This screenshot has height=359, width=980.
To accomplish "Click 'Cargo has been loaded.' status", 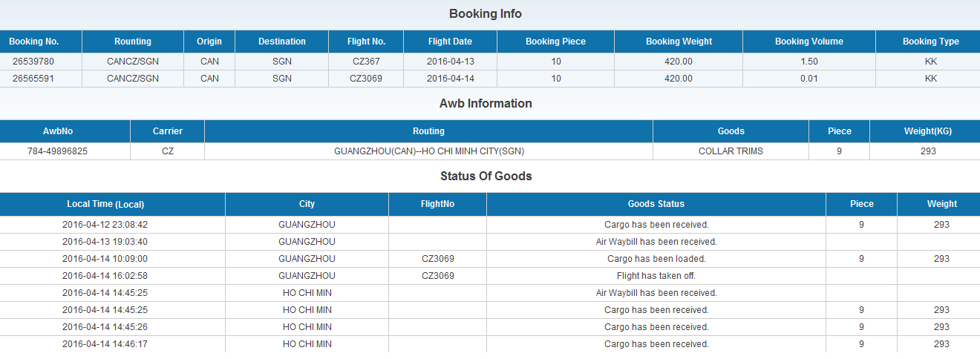I will [656, 259].
